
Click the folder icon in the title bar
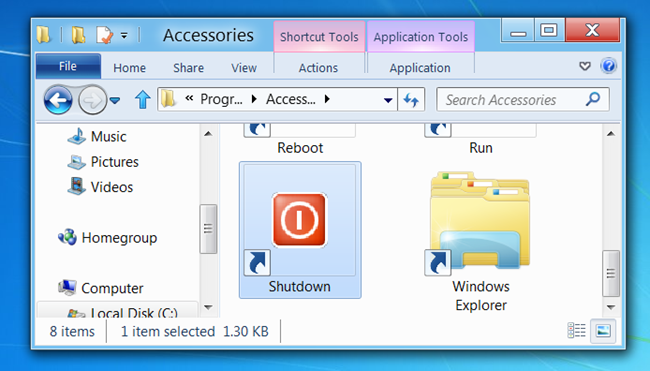(44, 35)
